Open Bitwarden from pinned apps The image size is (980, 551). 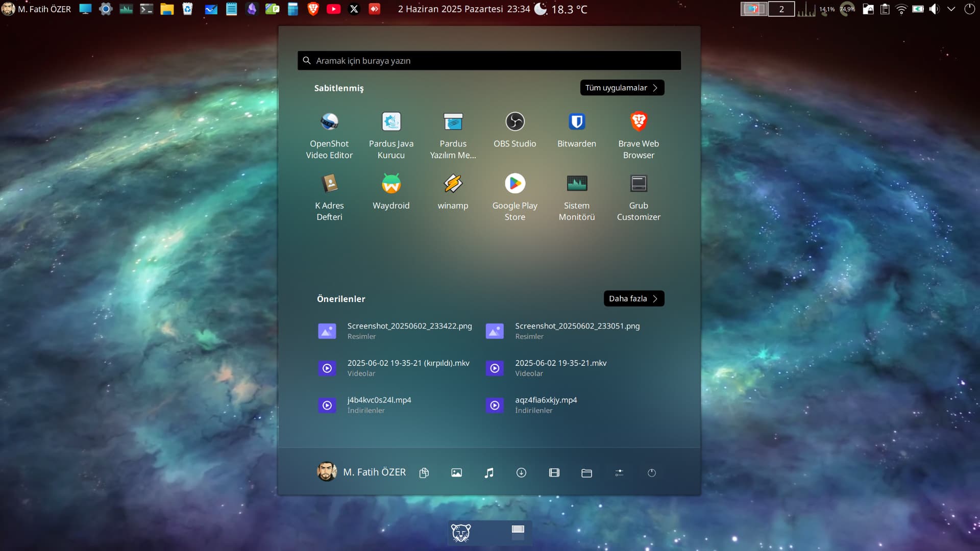click(577, 130)
